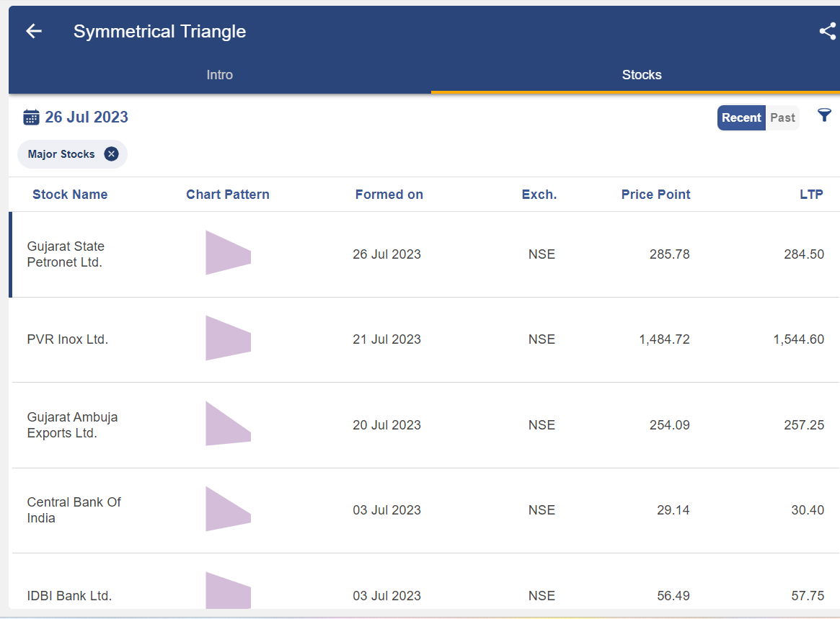Open Gujarat State Petronet Ltd. stock
The image size is (840, 619).
(x=66, y=254)
